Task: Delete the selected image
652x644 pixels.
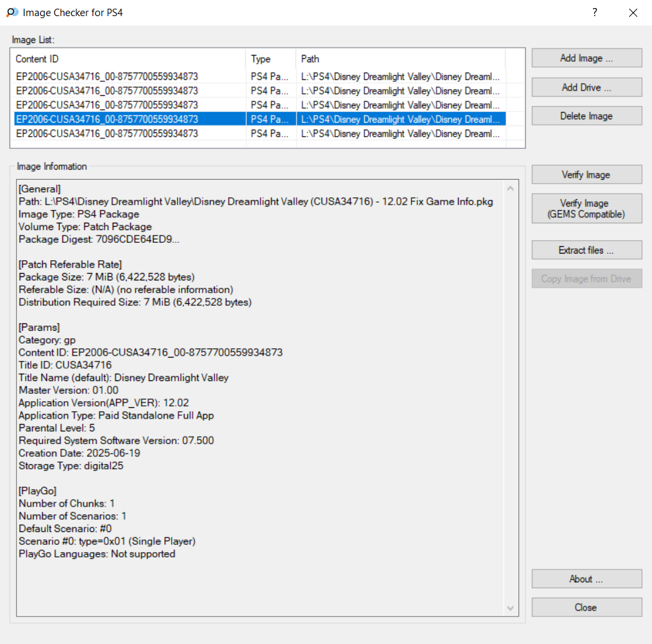Action: [x=586, y=116]
